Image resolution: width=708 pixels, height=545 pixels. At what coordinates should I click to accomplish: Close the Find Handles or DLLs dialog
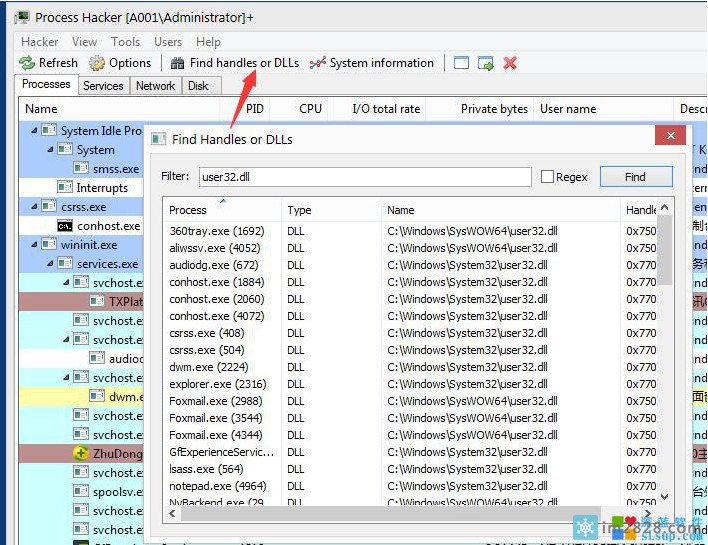click(670, 136)
